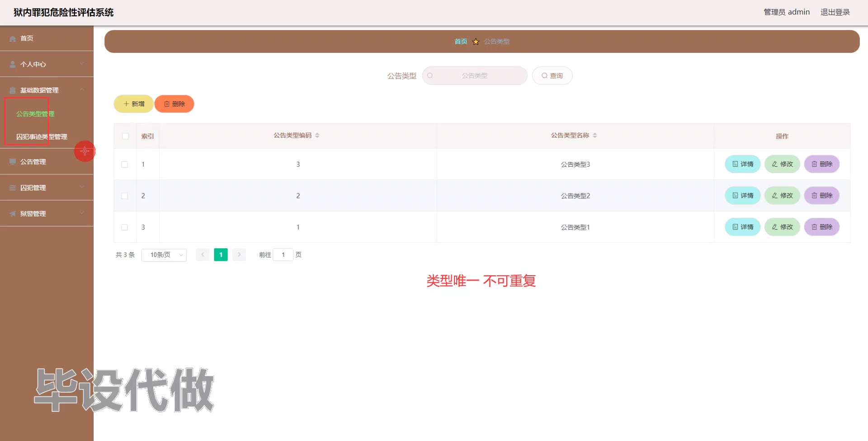Click the 囚犯管理 list icon
Screen dimensions: 868x441
[13, 188]
